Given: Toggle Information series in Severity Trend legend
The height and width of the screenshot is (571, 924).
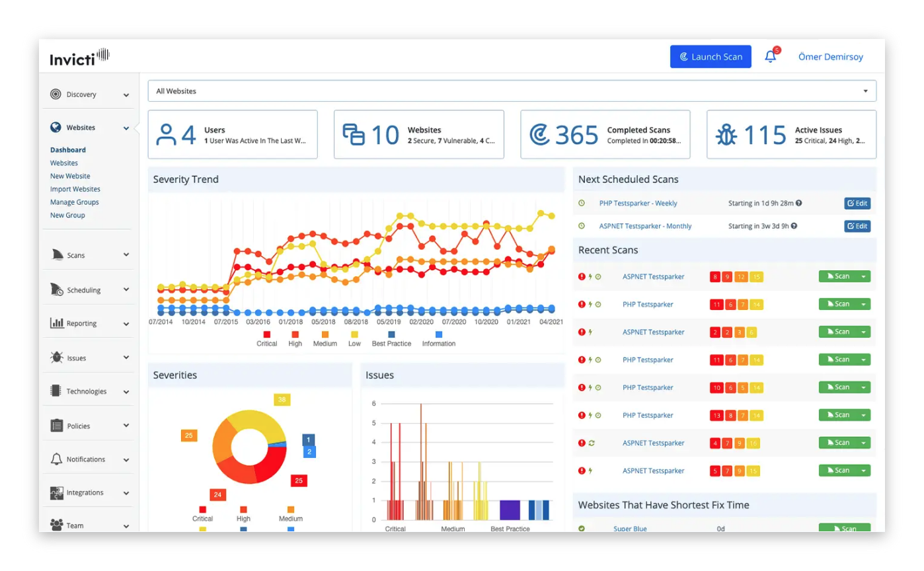Looking at the screenshot, I should (x=439, y=339).
